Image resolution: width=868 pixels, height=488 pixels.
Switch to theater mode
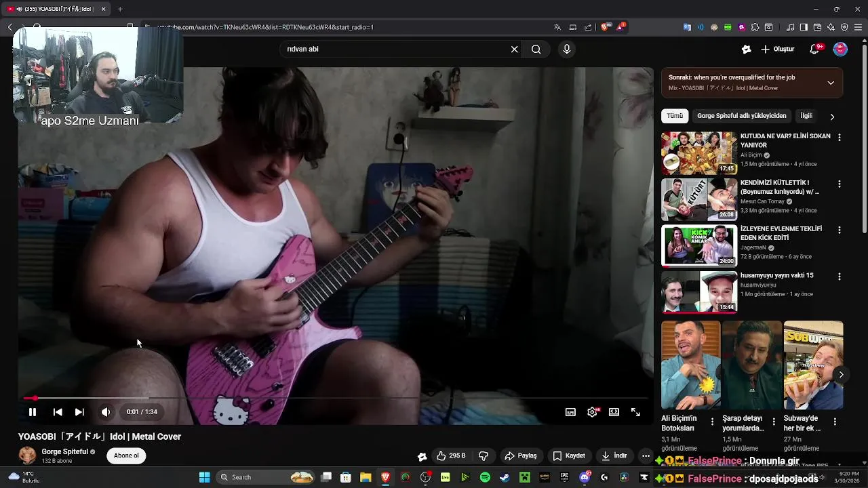pyautogui.click(x=614, y=412)
